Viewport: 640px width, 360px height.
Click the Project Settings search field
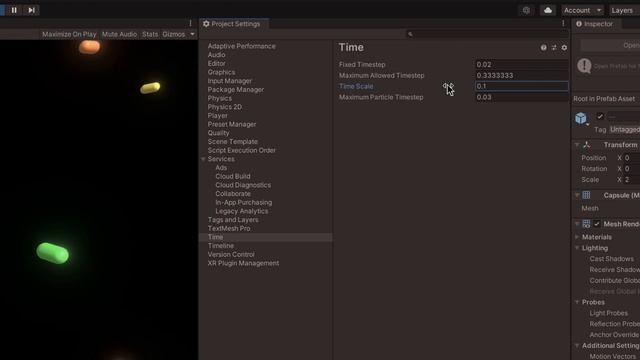coord(487,34)
